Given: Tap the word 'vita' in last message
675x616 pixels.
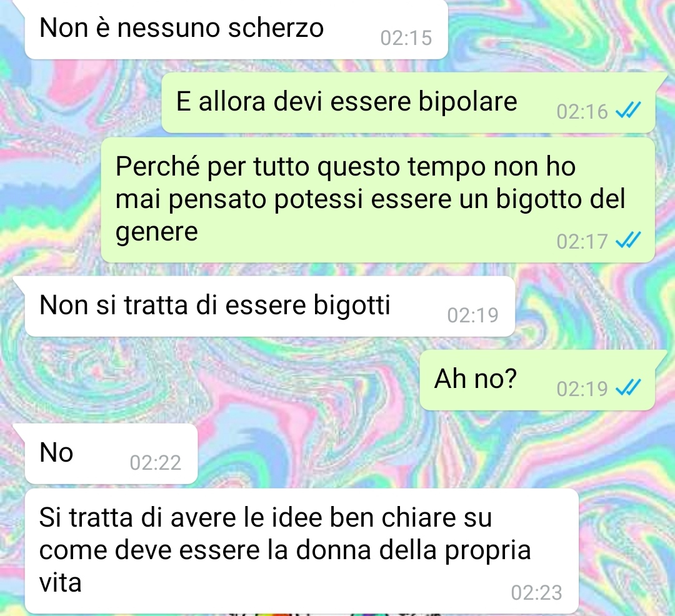Looking at the screenshot, I should (60, 584).
